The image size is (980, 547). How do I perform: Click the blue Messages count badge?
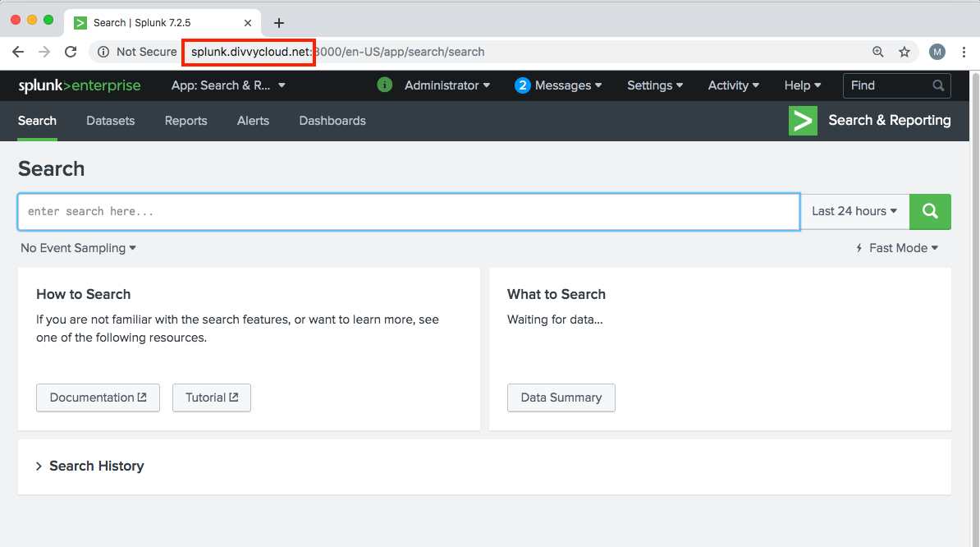click(523, 85)
